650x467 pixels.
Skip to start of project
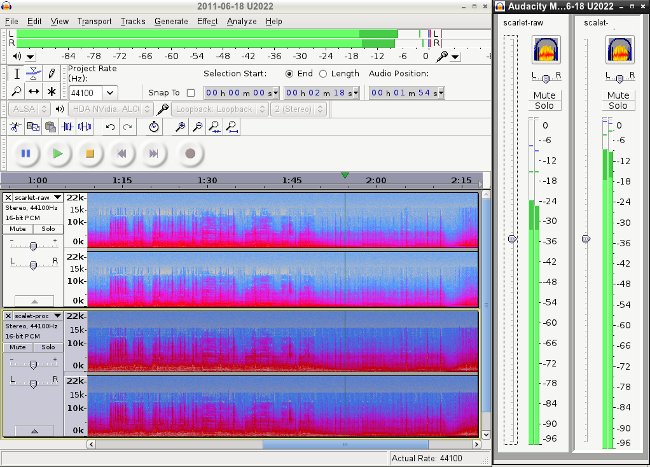(121, 154)
